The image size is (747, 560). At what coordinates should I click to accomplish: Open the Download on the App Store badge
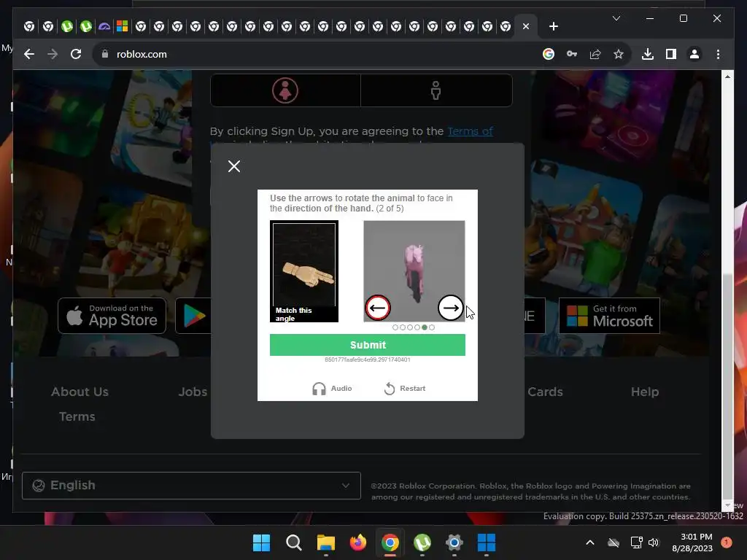[x=112, y=316]
